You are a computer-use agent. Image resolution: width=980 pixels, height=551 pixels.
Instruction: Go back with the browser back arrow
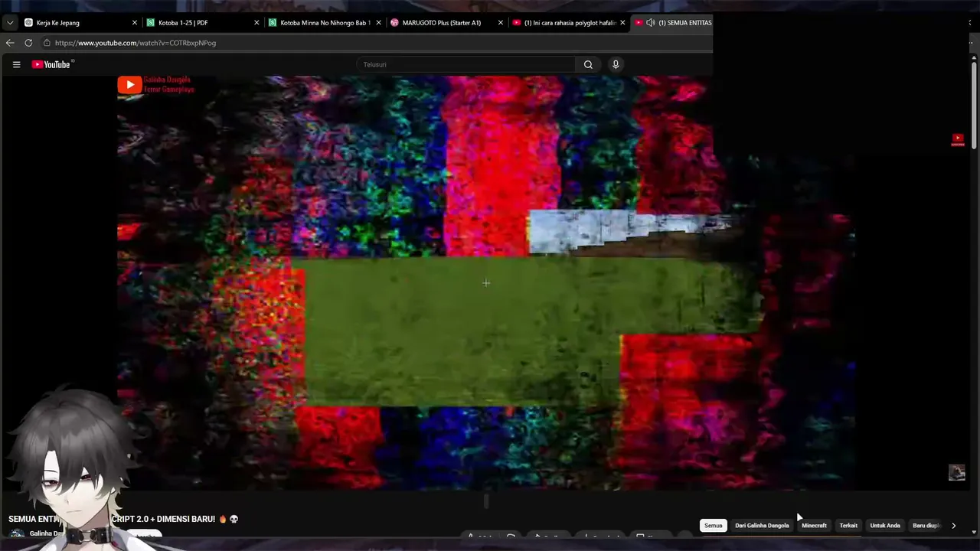[x=10, y=43]
